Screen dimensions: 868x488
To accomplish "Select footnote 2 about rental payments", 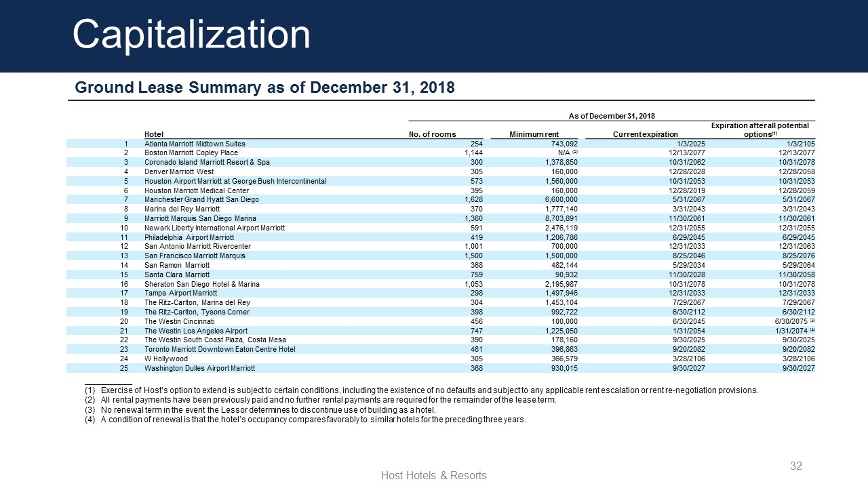I will [x=321, y=400].
